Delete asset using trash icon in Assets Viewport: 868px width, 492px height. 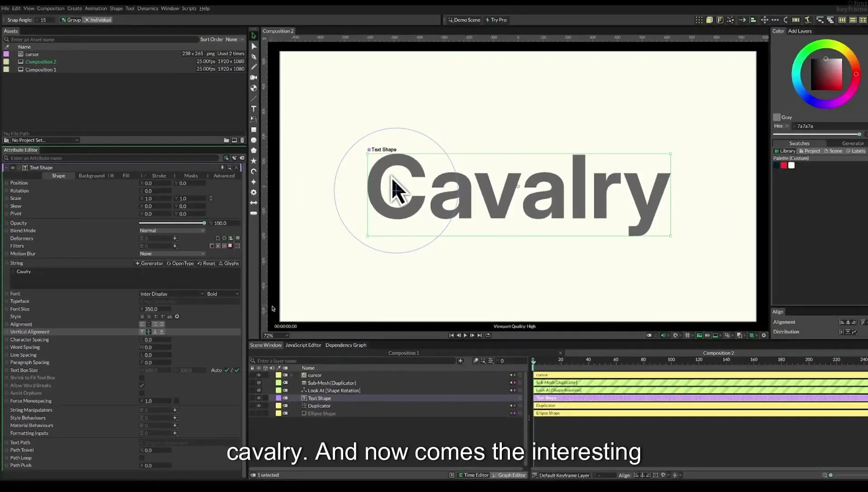point(242,140)
